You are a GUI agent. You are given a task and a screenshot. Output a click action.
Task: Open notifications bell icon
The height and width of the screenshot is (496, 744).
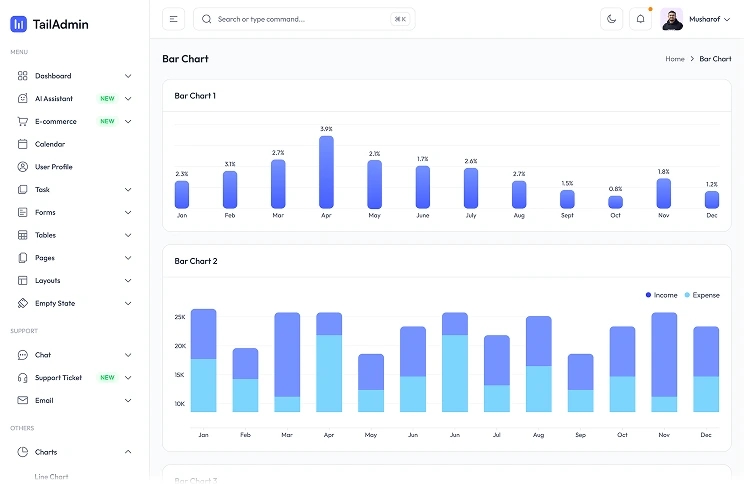pos(640,19)
